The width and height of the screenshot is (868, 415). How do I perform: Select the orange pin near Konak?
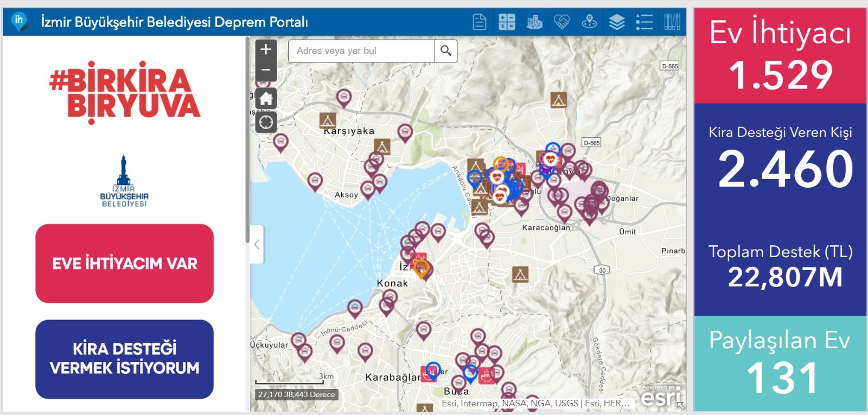pyautogui.click(x=422, y=269)
